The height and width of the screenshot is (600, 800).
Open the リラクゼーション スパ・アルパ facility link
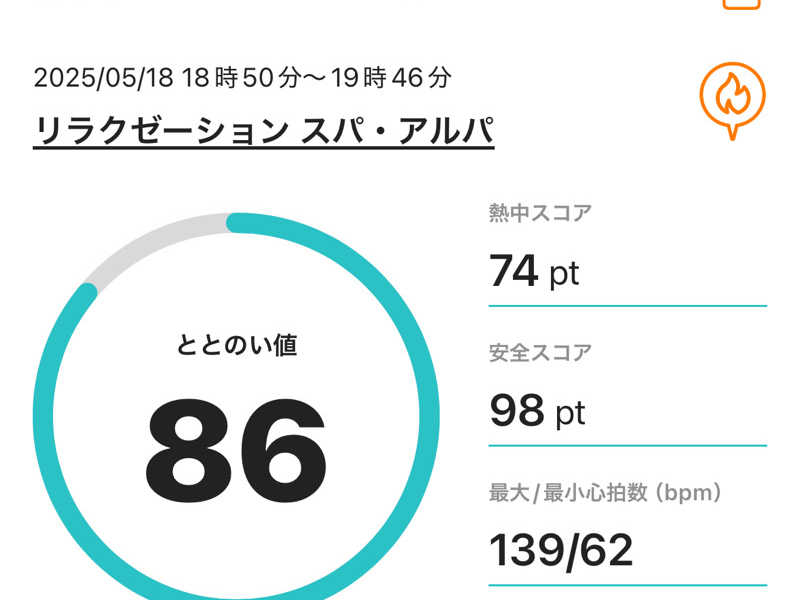click(x=264, y=131)
